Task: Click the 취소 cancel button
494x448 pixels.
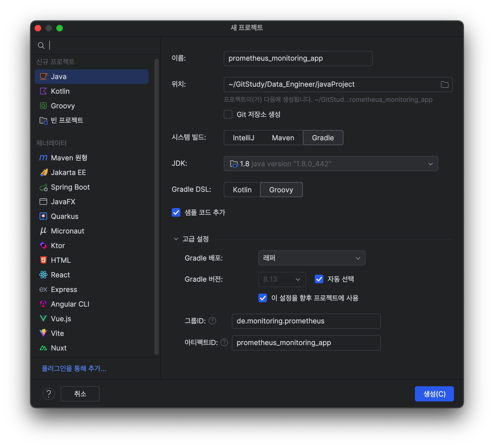Action: tap(80, 394)
